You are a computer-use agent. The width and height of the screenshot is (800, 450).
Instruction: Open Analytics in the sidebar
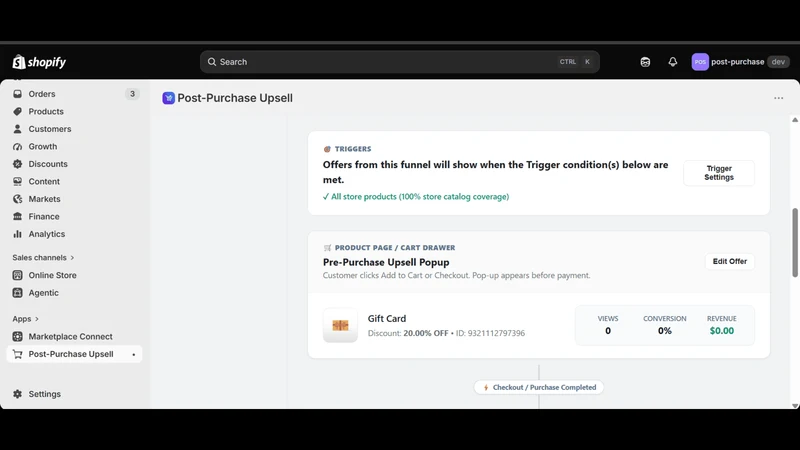47,234
